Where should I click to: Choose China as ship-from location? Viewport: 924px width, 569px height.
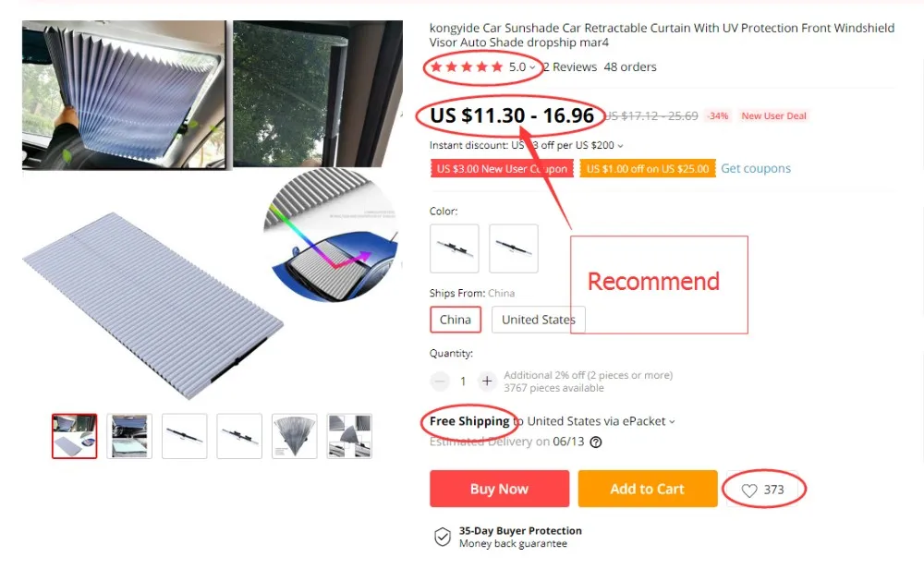tap(456, 320)
